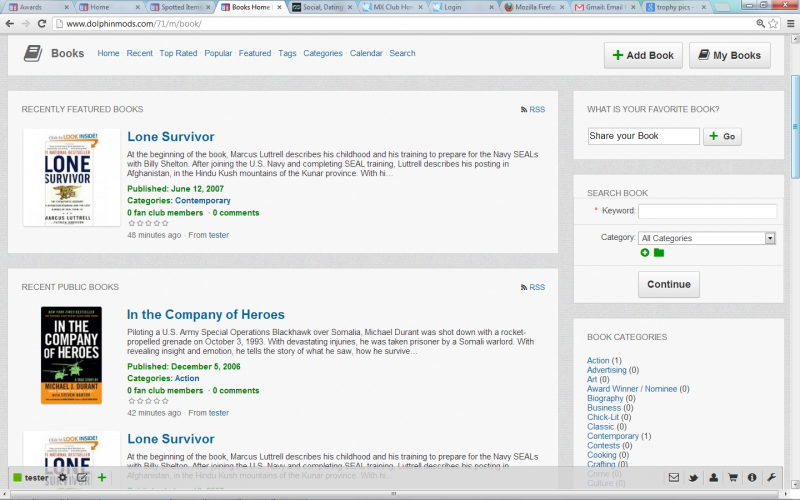Go to Popular books menu item
This screenshot has width=800, height=500.
click(218, 53)
